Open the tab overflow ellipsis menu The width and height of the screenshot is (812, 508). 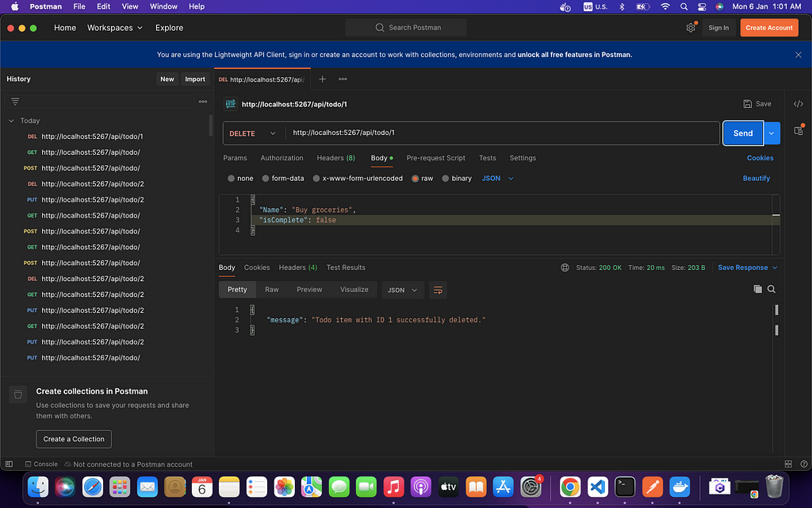(x=343, y=79)
